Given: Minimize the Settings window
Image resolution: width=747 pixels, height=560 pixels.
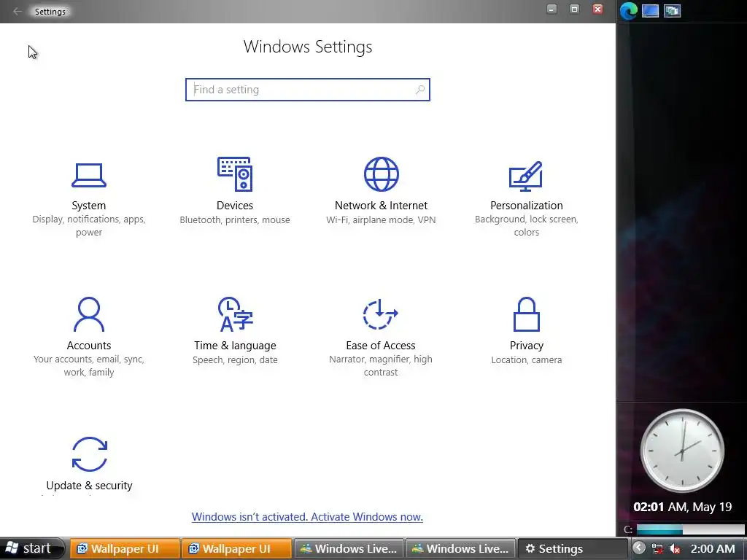Looking at the screenshot, I should [x=551, y=9].
